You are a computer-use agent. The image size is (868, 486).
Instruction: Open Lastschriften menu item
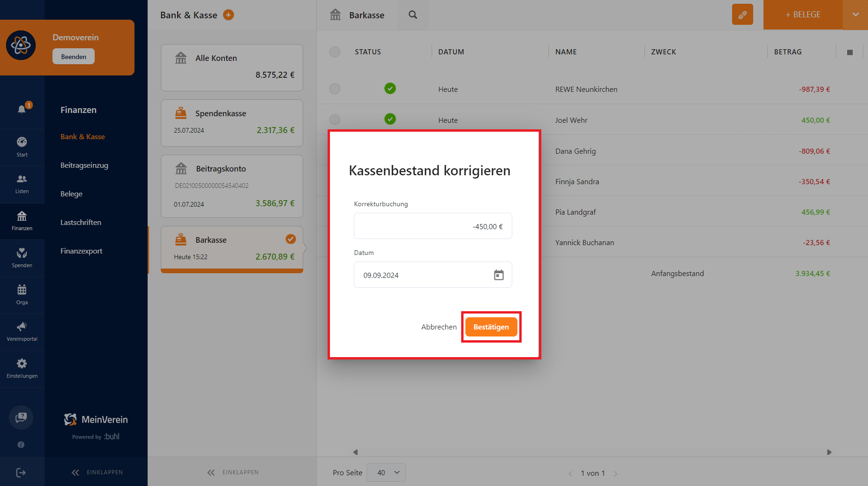(x=81, y=223)
